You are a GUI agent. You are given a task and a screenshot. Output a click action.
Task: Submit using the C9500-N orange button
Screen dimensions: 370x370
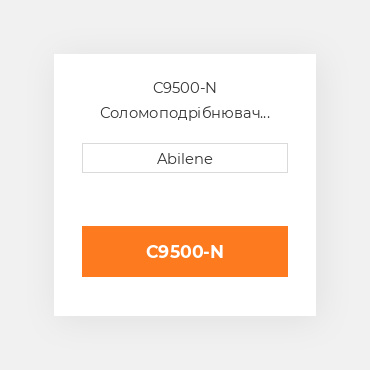point(185,251)
